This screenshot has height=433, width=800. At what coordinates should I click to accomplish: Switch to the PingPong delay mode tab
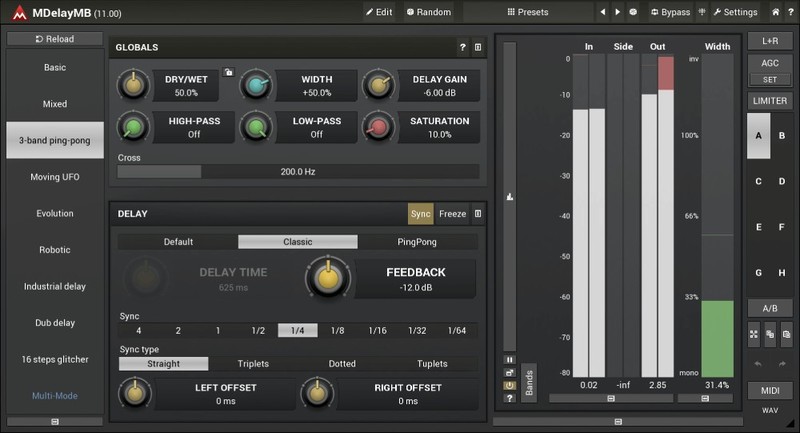(417, 242)
